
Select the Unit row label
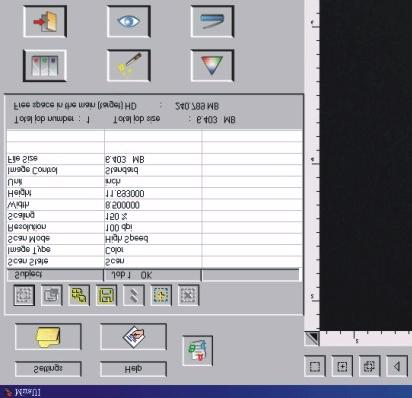click(15, 182)
